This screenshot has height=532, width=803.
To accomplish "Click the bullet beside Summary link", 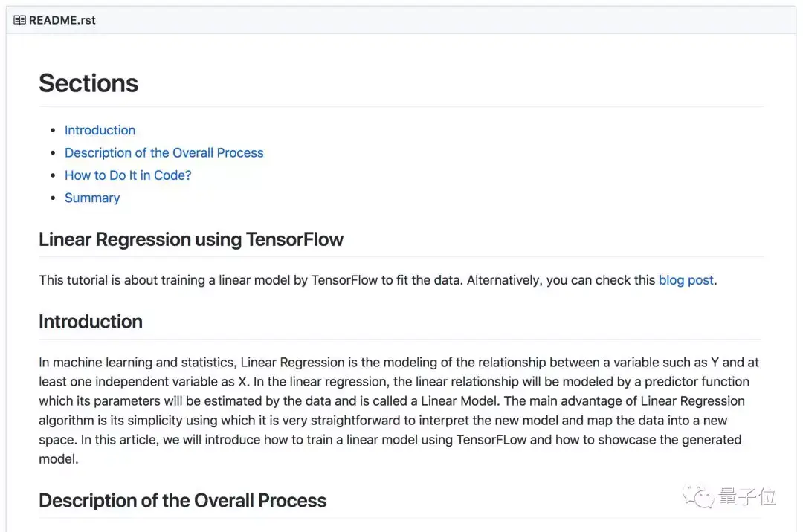I will [53, 198].
